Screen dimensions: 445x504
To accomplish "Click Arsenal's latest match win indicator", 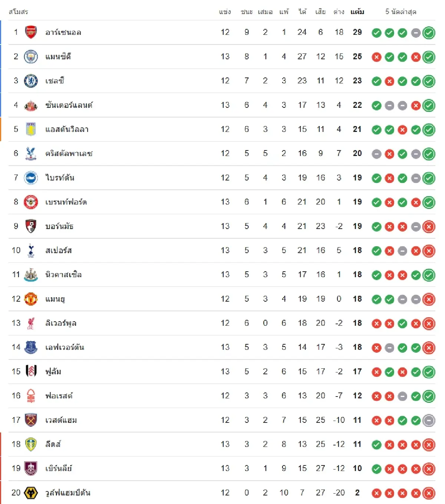I will click(429, 33).
